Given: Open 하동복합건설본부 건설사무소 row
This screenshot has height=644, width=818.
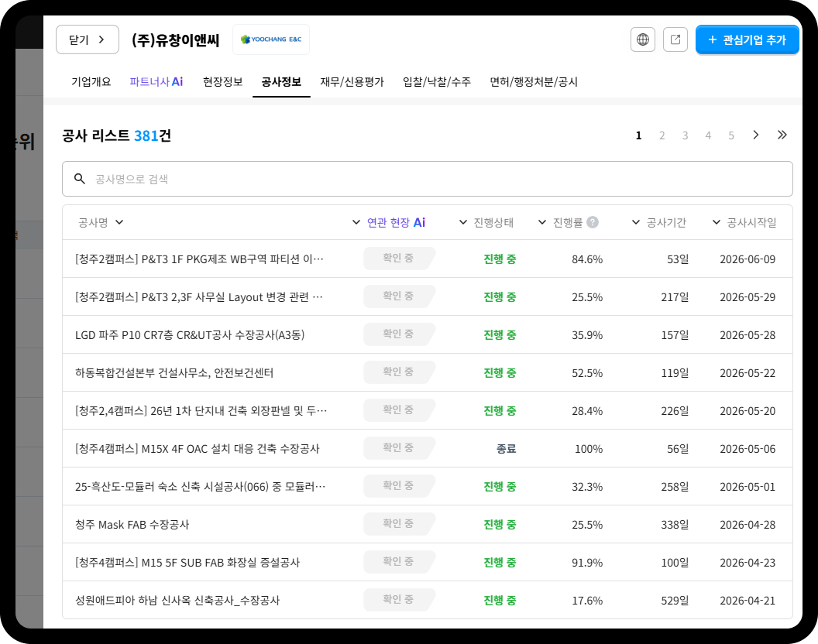Looking at the screenshot, I should [428, 373].
